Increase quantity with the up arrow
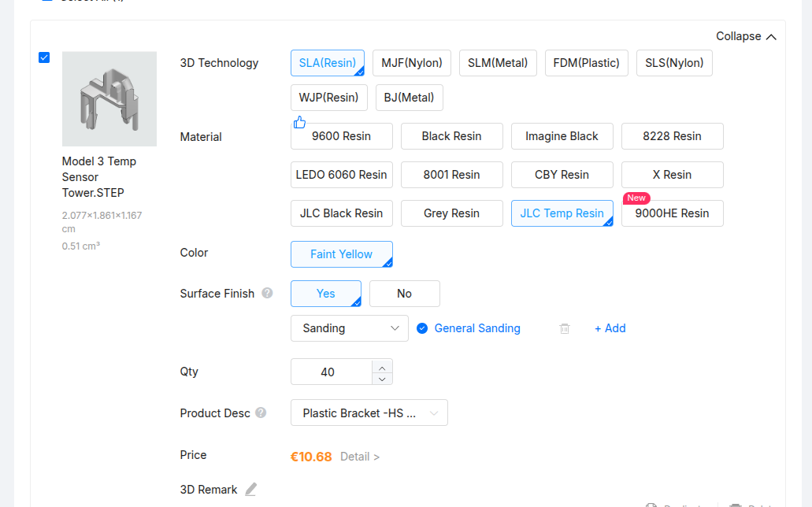This screenshot has height=507, width=812. pyautogui.click(x=382, y=366)
